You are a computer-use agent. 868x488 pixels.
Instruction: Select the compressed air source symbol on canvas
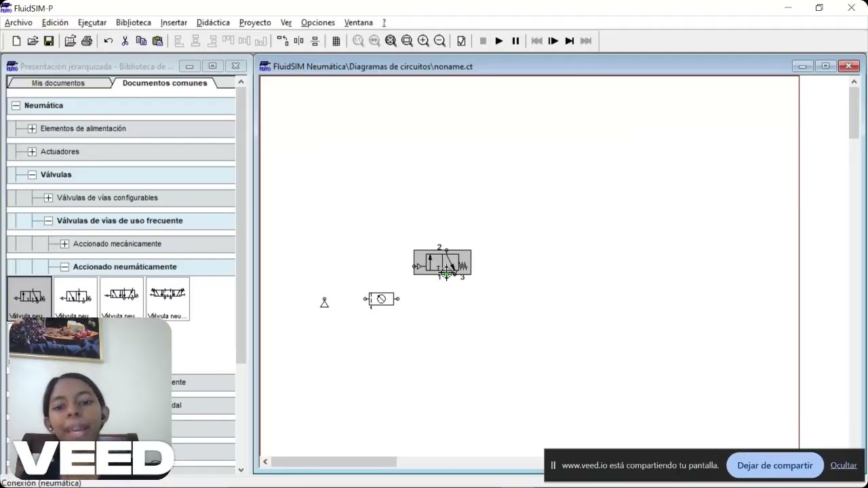click(324, 302)
